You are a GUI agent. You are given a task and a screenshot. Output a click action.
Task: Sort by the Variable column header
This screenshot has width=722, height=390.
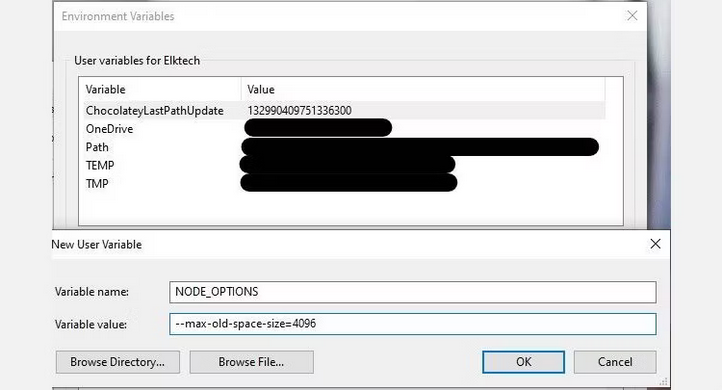coord(160,89)
